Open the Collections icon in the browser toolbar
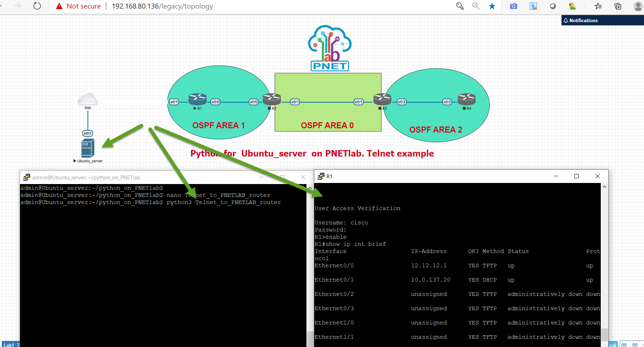 (x=618, y=6)
